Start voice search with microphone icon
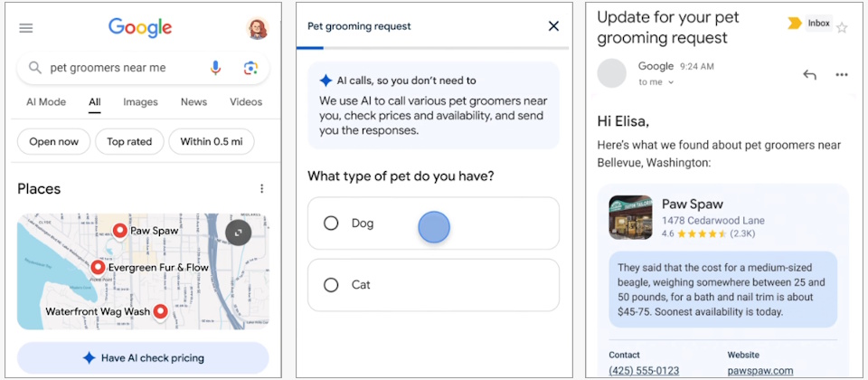The height and width of the screenshot is (380, 868). click(215, 68)
